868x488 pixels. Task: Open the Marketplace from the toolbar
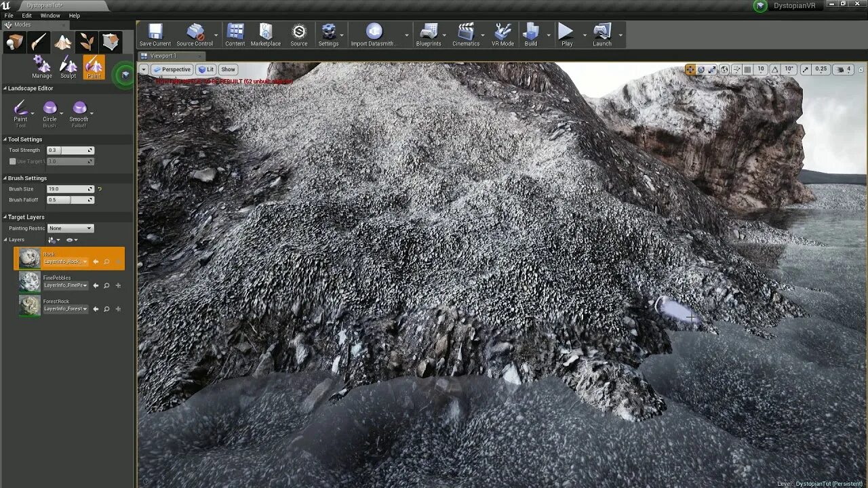266,35
